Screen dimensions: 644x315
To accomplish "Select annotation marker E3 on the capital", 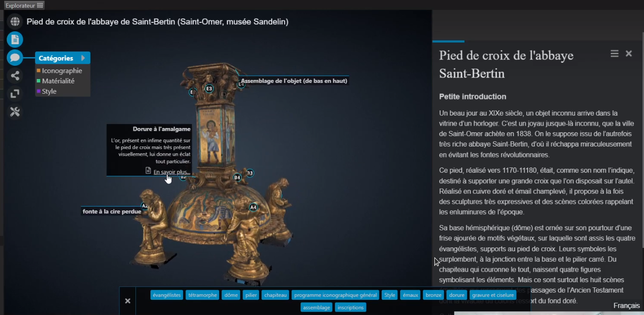I will 209,89.
